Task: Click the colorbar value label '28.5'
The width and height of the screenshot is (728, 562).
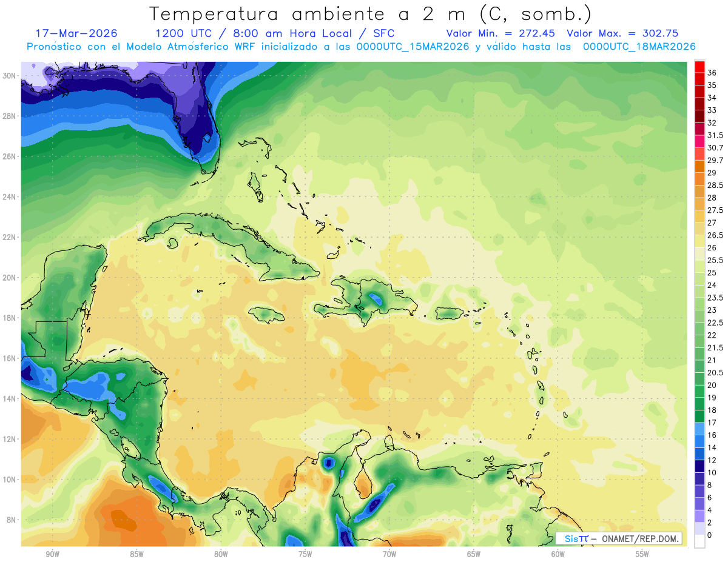Action: (715, 186)
